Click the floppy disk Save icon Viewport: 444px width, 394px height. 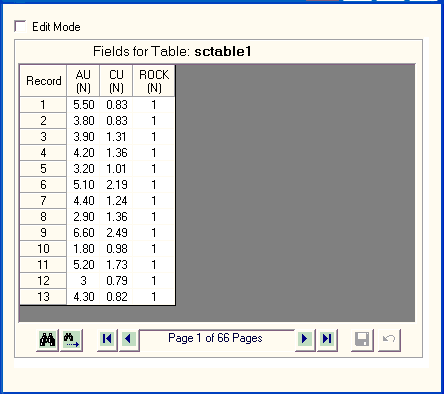point(362,340)
